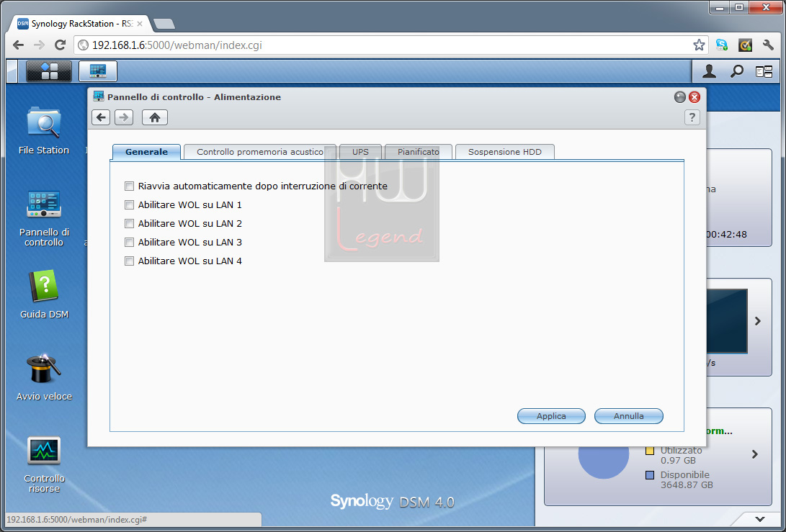Open the DSM search magnifier icon
This screenshot has width=786, height=532.
click(736, 72)
